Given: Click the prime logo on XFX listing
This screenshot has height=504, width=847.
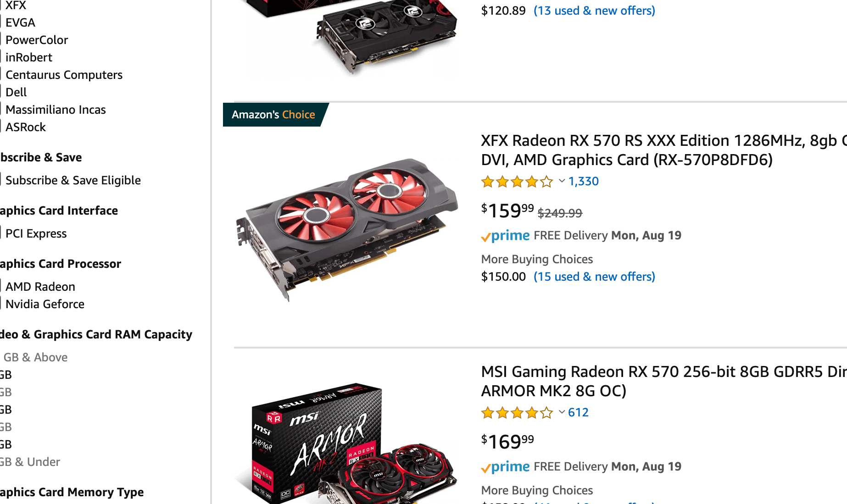Looking at the screenshot, I should pos(505,236).
